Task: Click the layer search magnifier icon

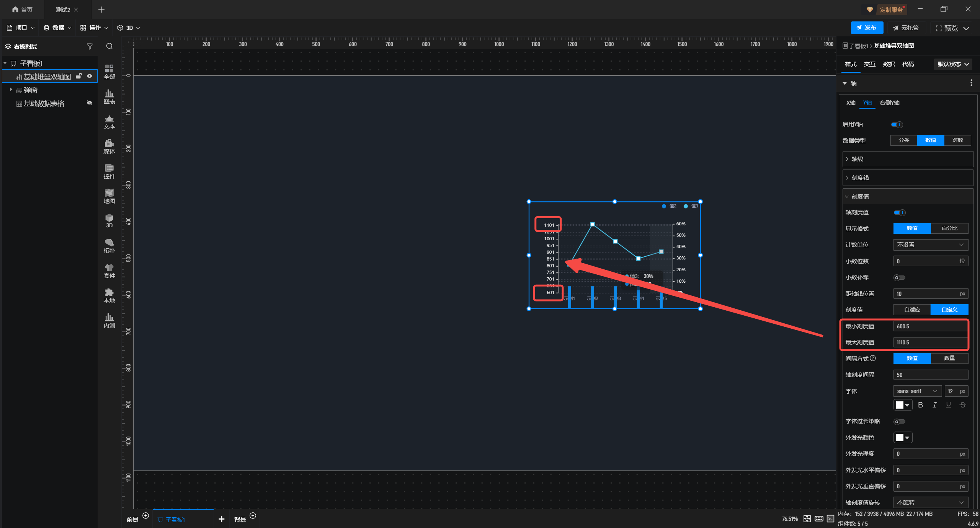Action: 109,46
